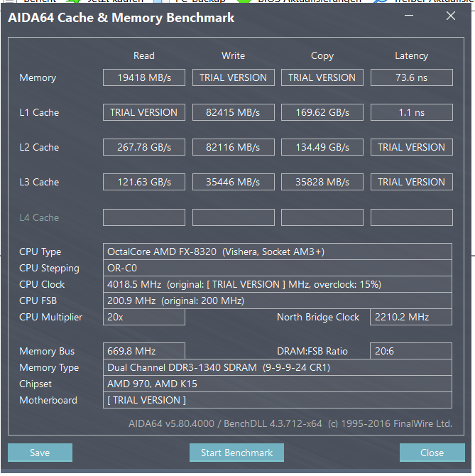Click the Motherboard [ TRIAL VERSION ] field
Image resolution: width=475 pixels, height=476 pixels.
click(278, 400)
